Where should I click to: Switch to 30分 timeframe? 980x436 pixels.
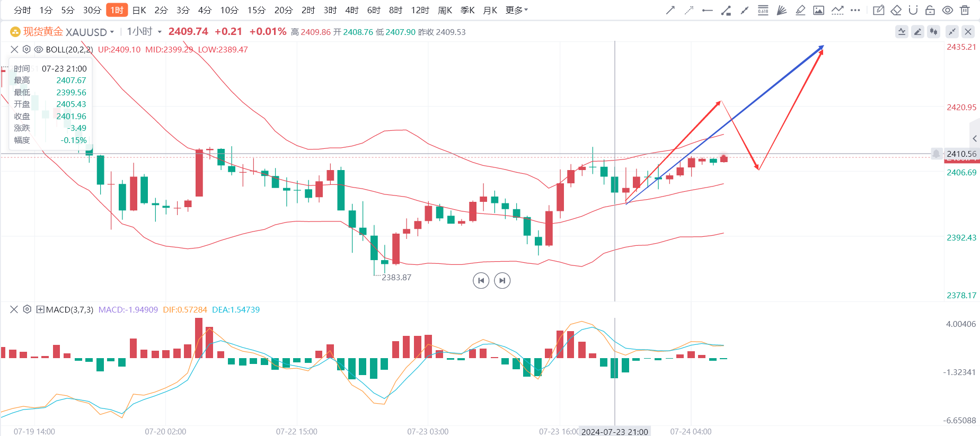(x=92, y=10)
